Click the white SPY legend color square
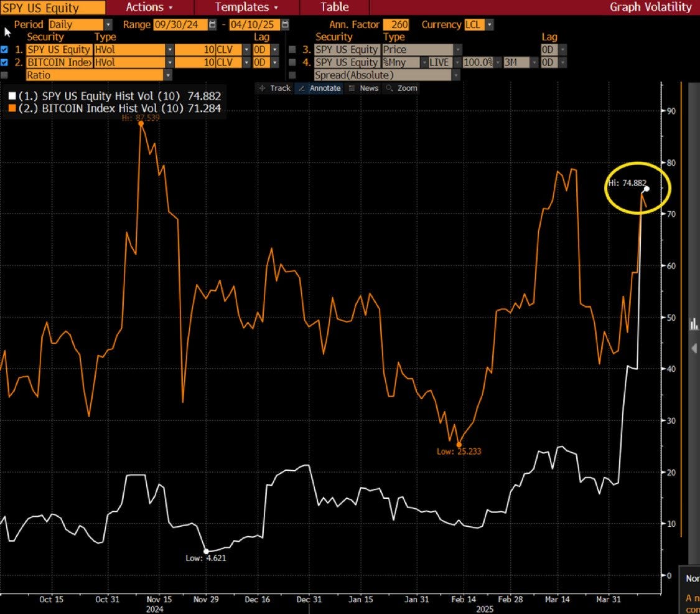 click(12, 96)
